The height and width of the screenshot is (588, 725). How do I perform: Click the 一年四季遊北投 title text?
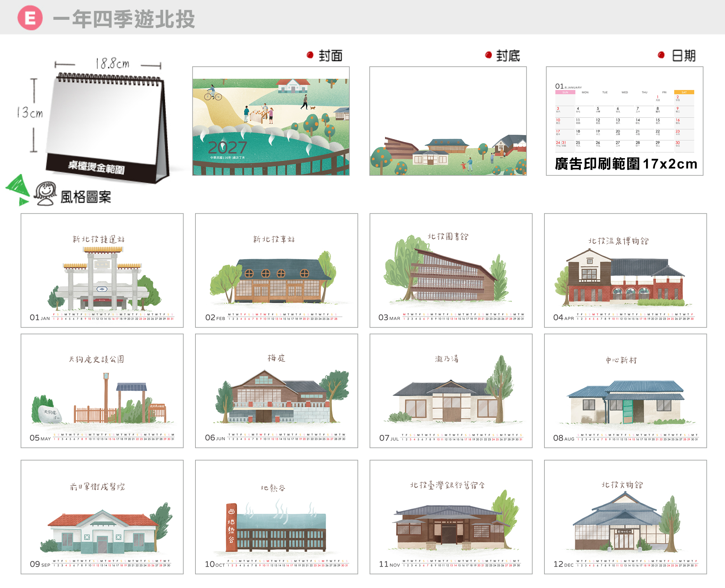click(123, 19)
